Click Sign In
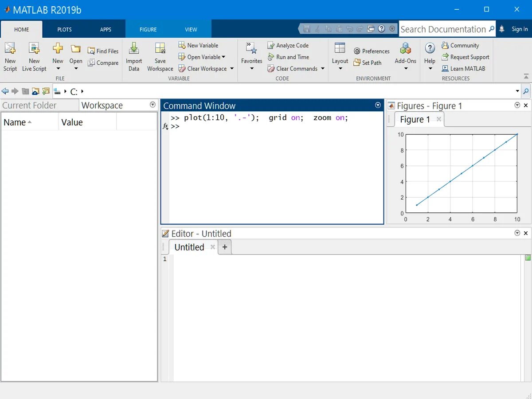532x399 pixels. coord(520,29)
